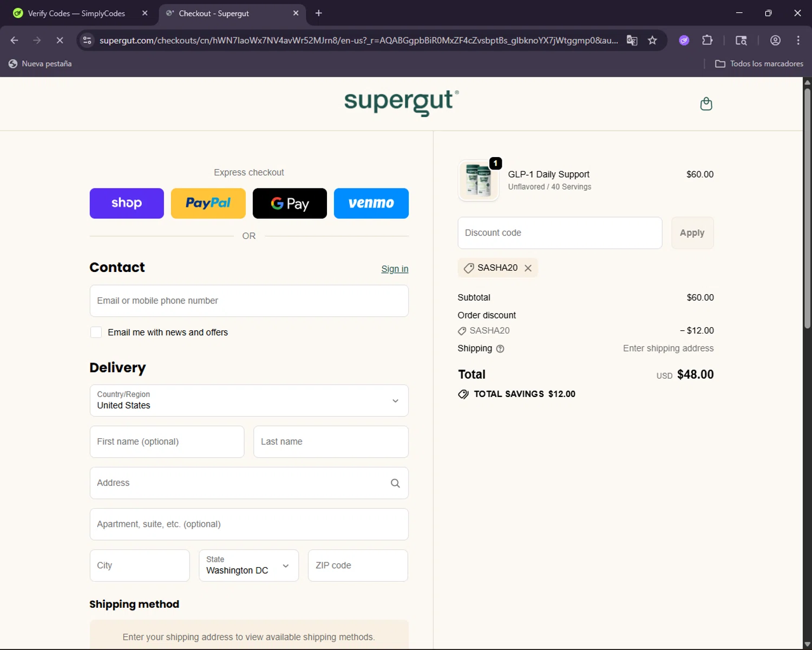Select the Checkout - Supergut tab
Image resolution: width=812 pixels, height=650 pixels.
click(x=233, y=13)
